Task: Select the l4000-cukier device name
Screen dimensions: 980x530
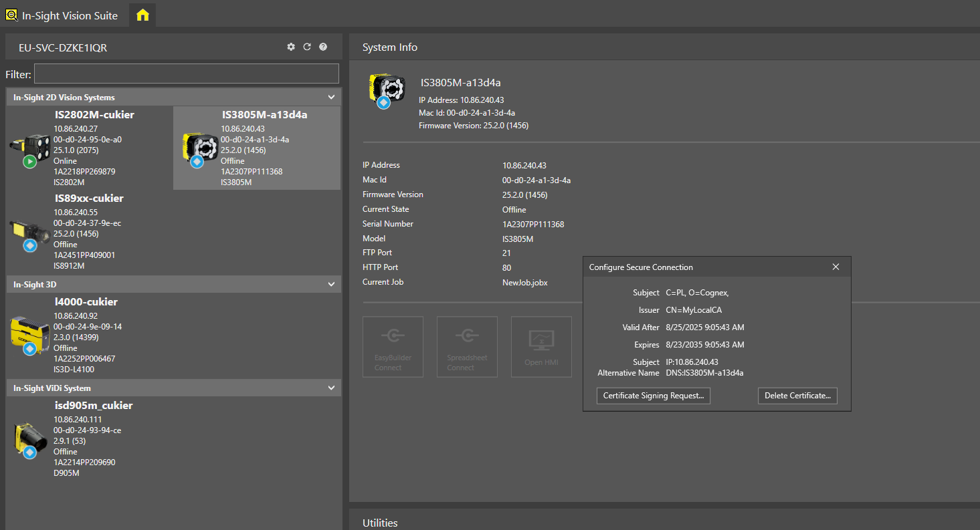Action: [86, 302]
